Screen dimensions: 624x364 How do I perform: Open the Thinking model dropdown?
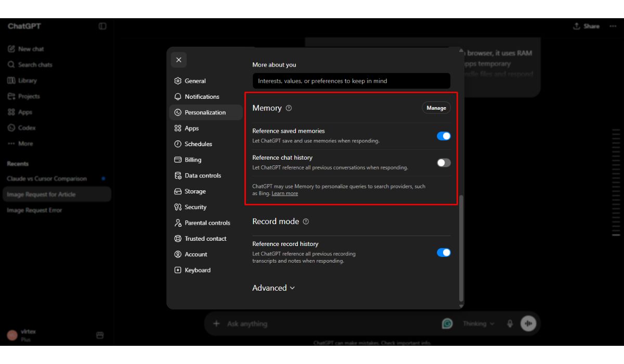click(x=478, y=323)
